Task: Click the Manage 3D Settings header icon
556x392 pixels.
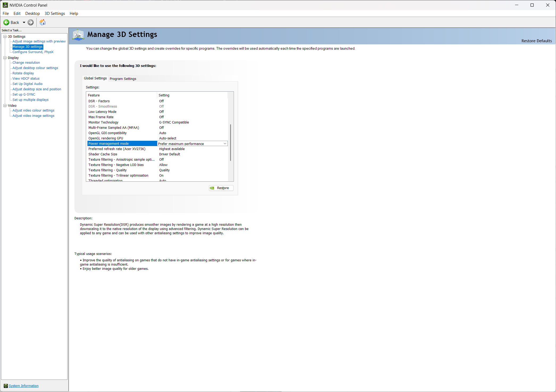Action: 78,35
